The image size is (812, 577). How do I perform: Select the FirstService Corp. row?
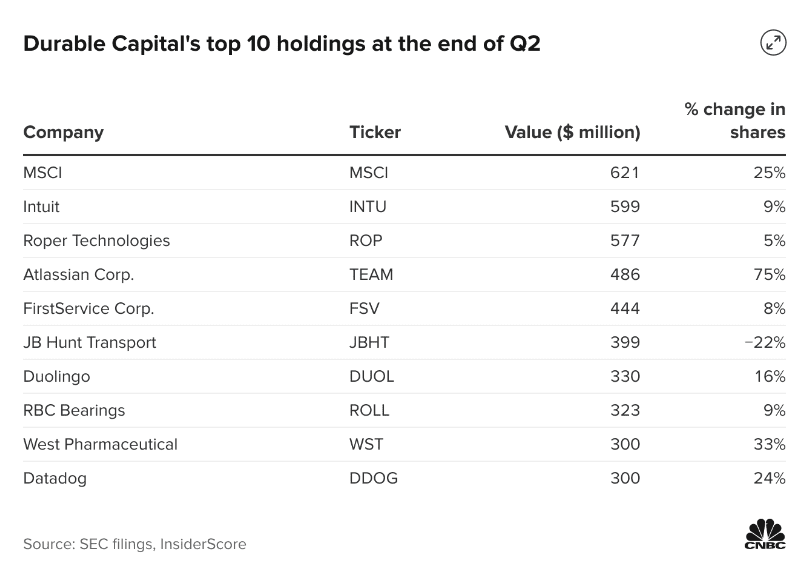[x=88, y=309]
